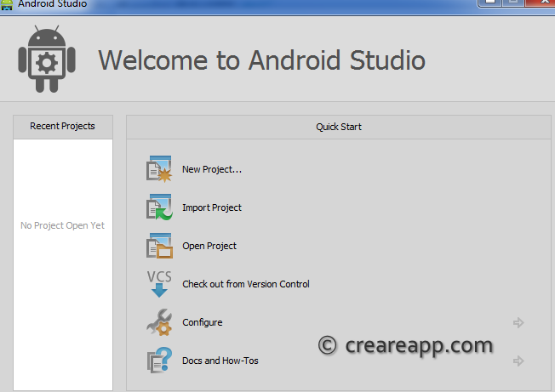Viewport: 555px width, 392px height.
Task: Click the "No Project Open Yet" text
Action: pyautogui.click(x=62, y=225)
